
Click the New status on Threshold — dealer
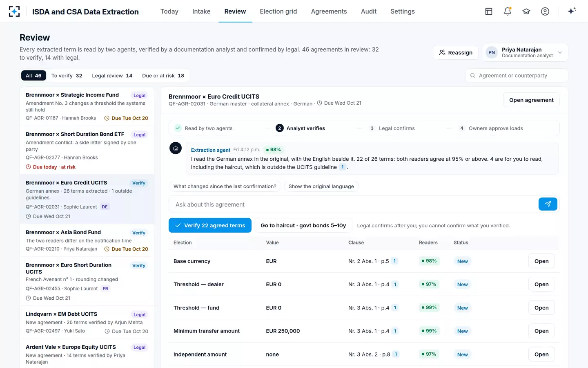463,285
